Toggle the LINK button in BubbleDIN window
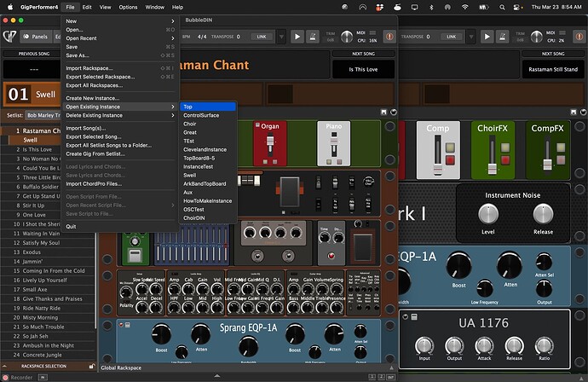Image resolution: width=588 pixels, height=382 pixels. tap(262, 37)
